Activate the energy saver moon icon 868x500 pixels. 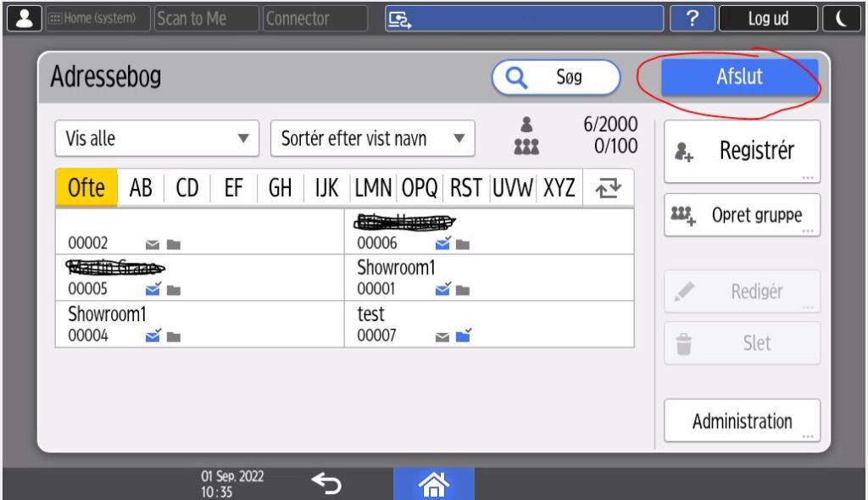[x=843, y=19]
